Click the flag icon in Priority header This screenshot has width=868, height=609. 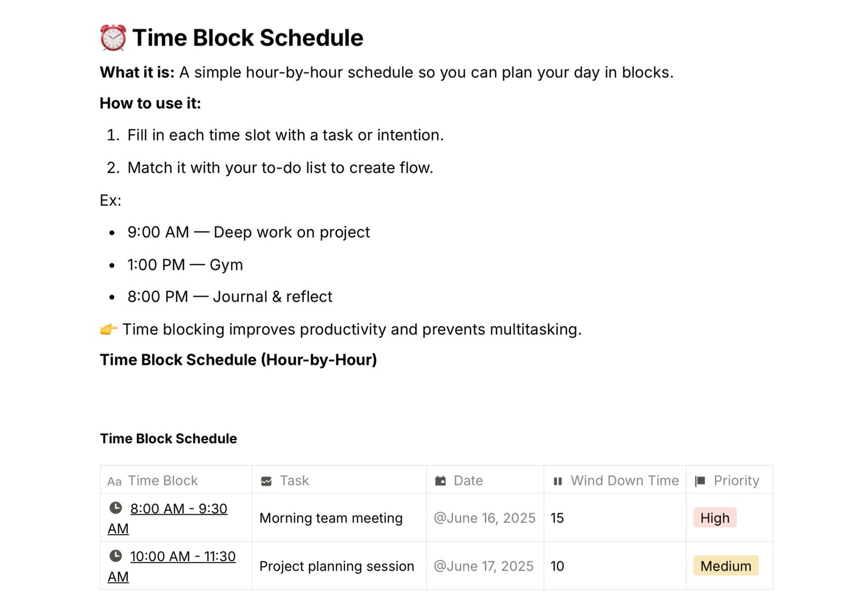click(x=700, y=481)
